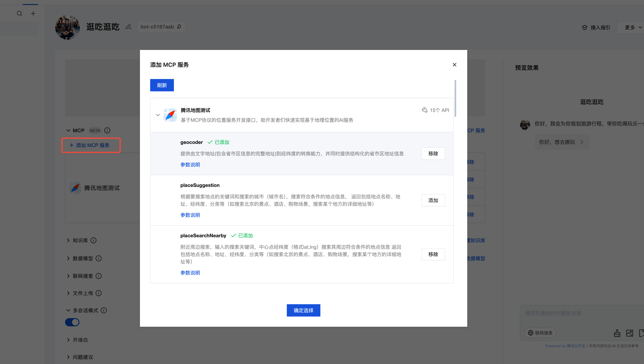Click info icon next to 知识库
The height and width of the screenshot is (364, 644).
93,240
